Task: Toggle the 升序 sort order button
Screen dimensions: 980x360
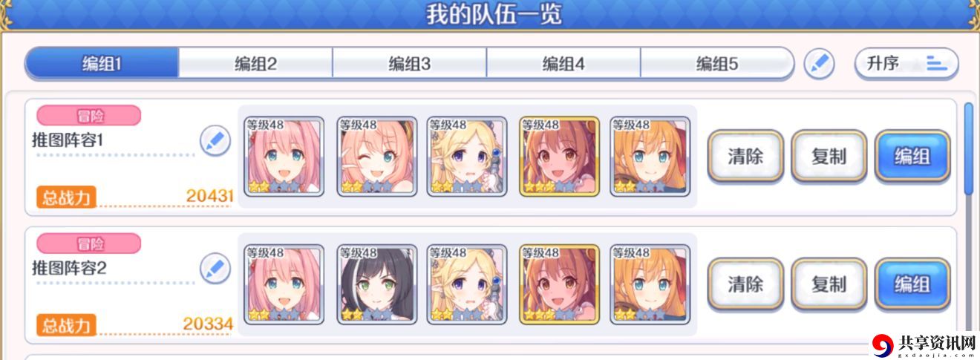Action: tap(906, 64)
